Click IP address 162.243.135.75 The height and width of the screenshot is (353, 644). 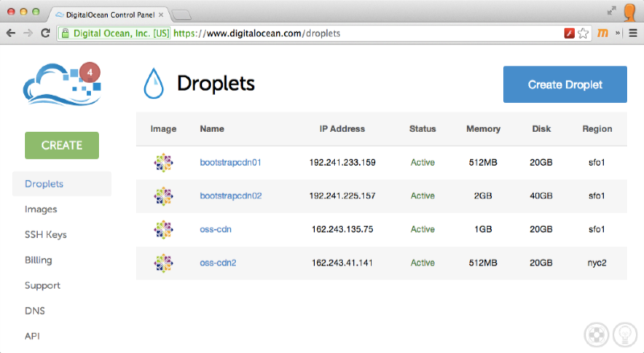pos(343,229)
